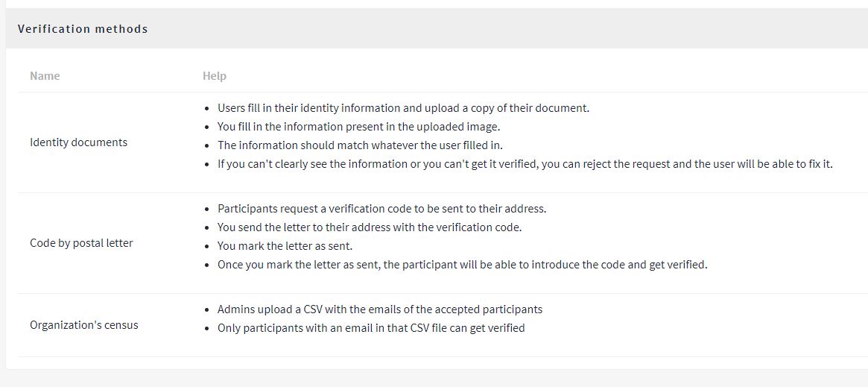Click the bullet before 'Admins upload a CSV'
This screenshot has height=387, width=868.
click(206, 310)
